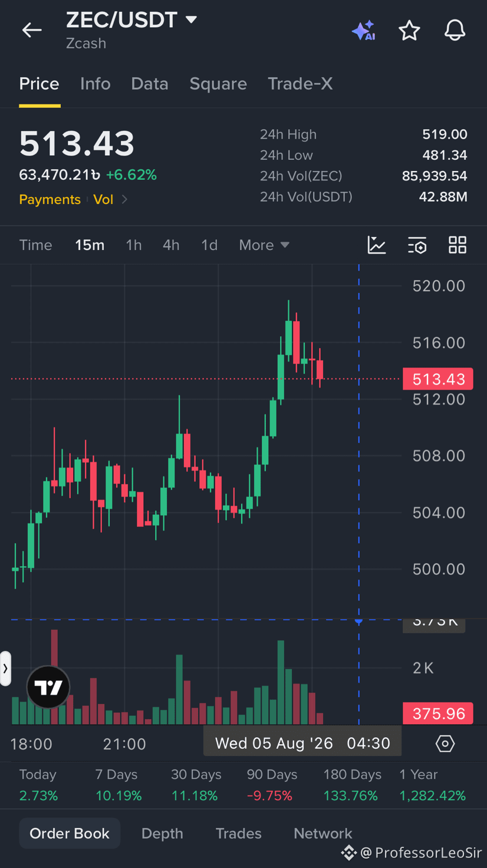Tap the 30 Days 11.18% value
This screenshot has height=868, width=487.
tap(195, 795)
